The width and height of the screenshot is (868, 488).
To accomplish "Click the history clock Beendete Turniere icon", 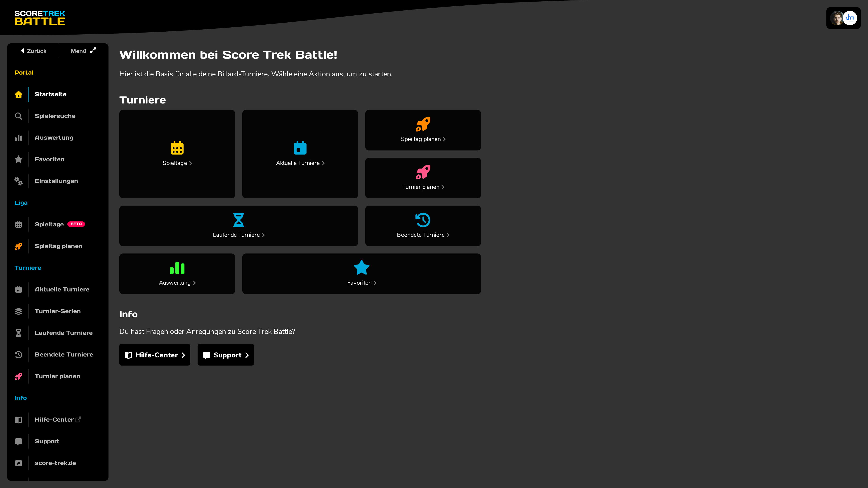I will [423, 220].
